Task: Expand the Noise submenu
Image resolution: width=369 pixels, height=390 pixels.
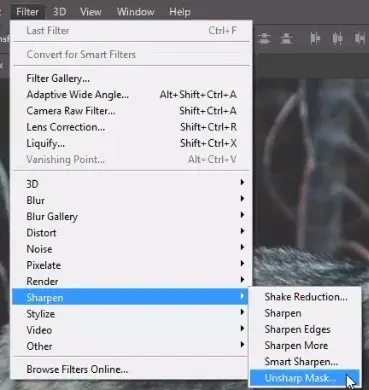Action: coord(131,249)
